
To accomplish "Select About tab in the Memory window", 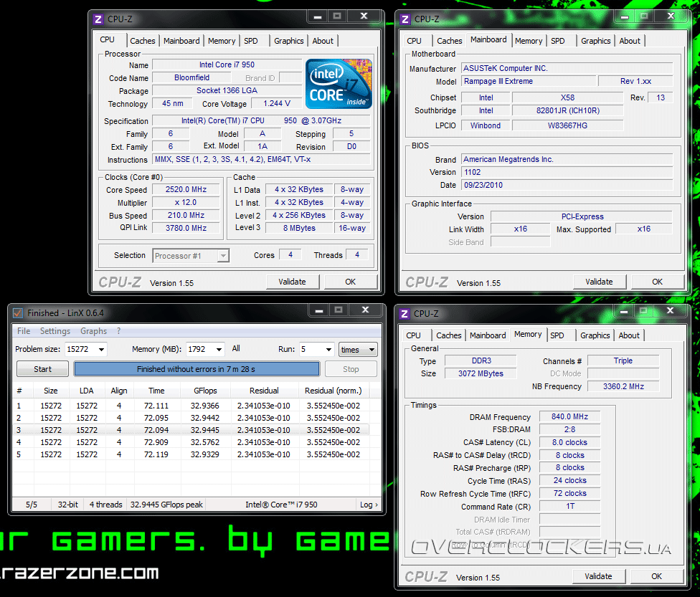I will [629, 335].
